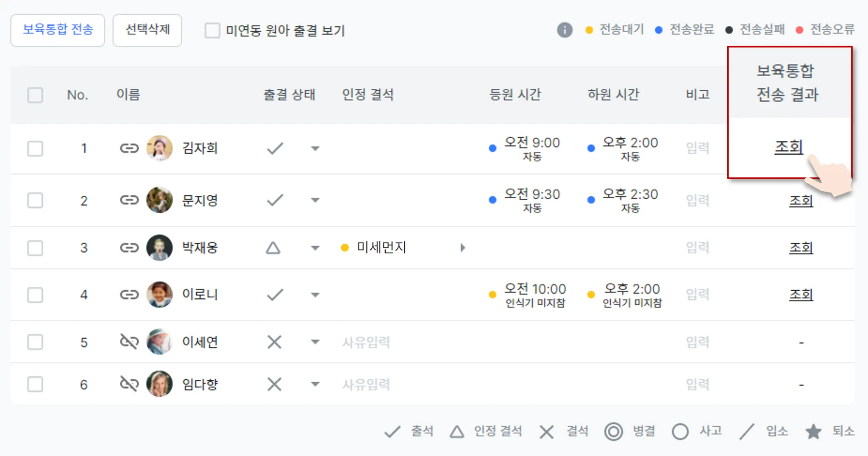This screenshot has width=868, height=456.
Task: Click the 사유입력 field for 이세연
Action: pos(366,342)
